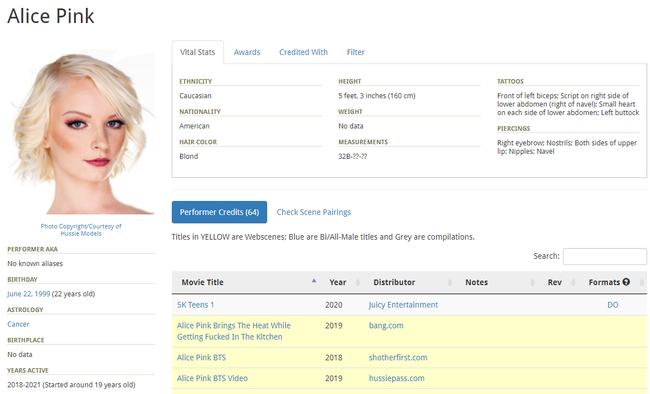Click the Blond hair color value
The width and height of the screenshot is (650, 394).
coord(189,156)
